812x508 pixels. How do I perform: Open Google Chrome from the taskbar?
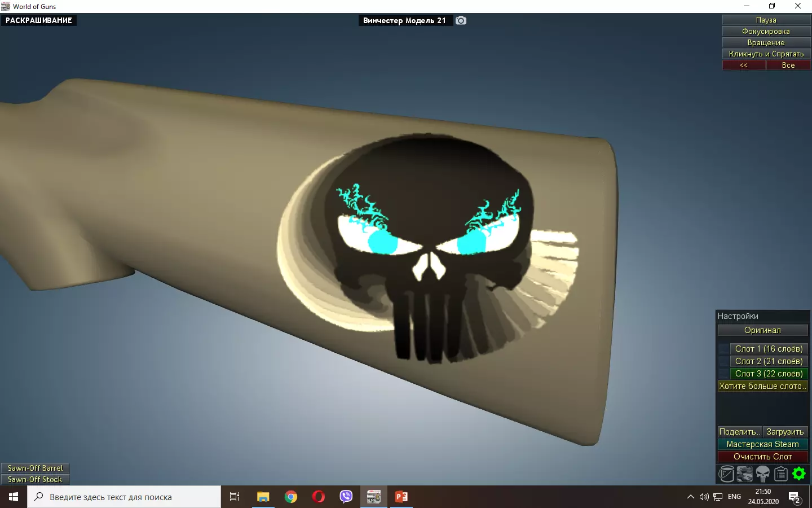(x=291, y=497)
